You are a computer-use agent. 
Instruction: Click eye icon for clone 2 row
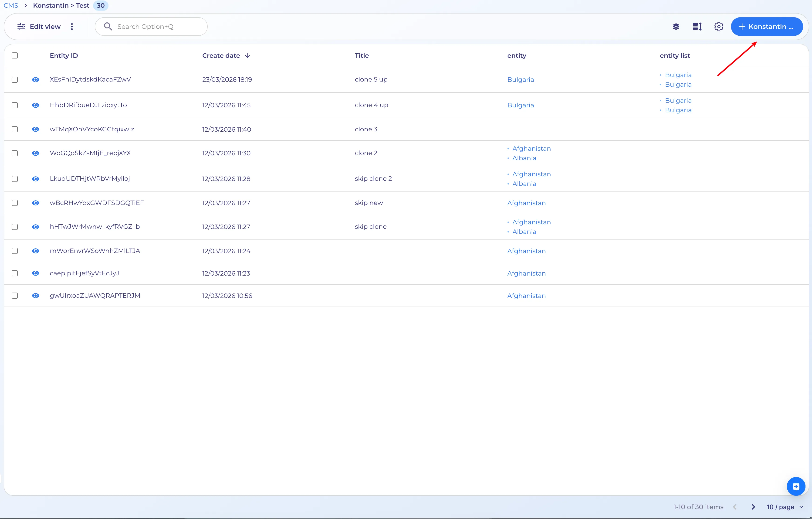pyautogui.click(x=35, y=153)
